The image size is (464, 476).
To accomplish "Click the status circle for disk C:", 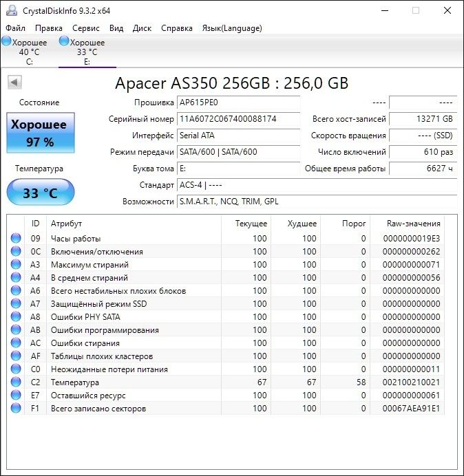I will [6, 41].
